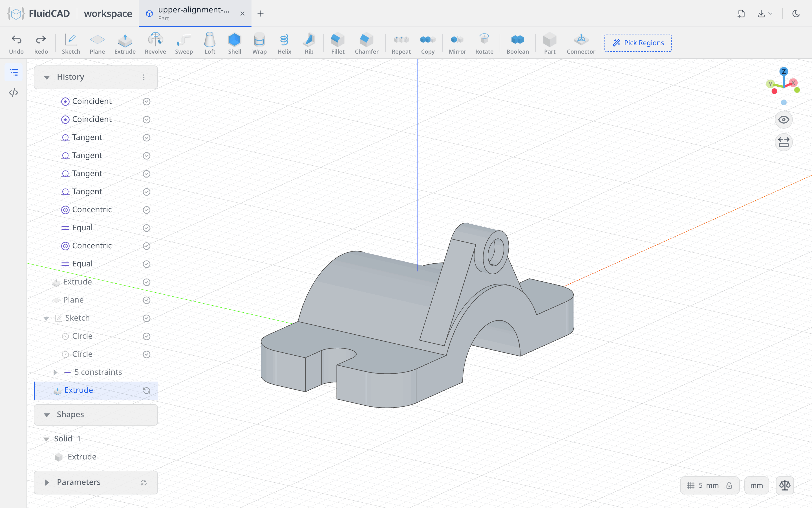Toggle check mark for Plane history item

coord(146,300)
